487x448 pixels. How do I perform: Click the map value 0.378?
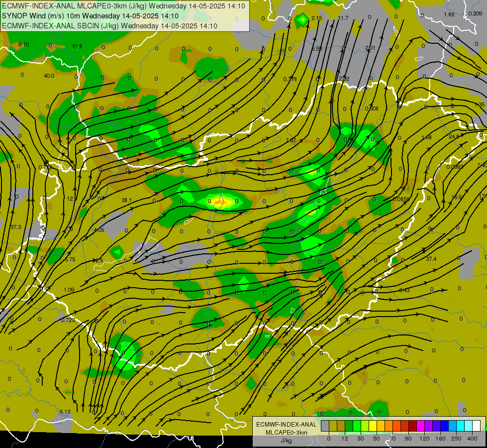(290, 79)
